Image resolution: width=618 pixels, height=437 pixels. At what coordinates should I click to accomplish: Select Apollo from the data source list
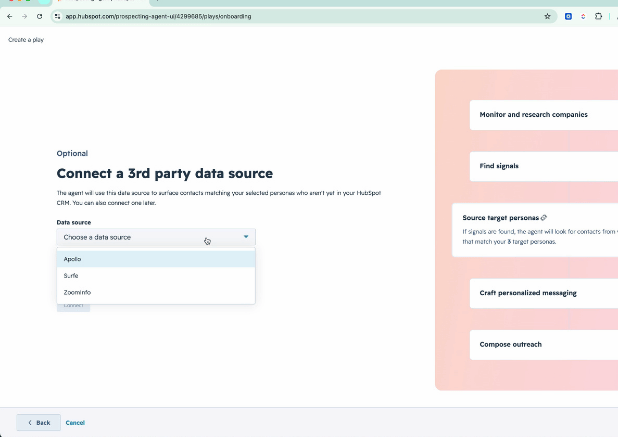click(156, 259)
